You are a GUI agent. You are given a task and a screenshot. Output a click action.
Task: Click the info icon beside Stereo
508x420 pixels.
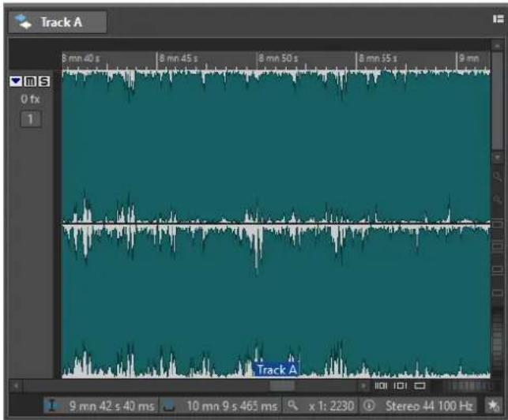click(369, 406)
